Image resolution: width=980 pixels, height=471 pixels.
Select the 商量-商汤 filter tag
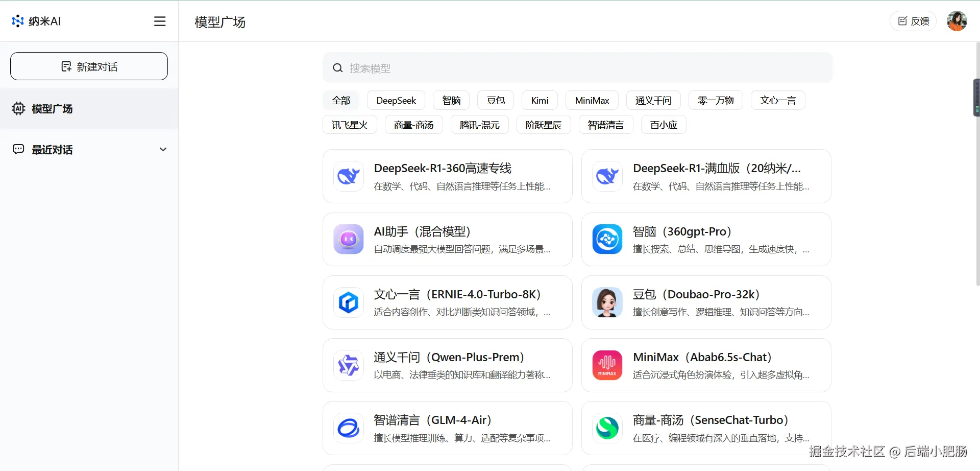[x=414, y=125]
